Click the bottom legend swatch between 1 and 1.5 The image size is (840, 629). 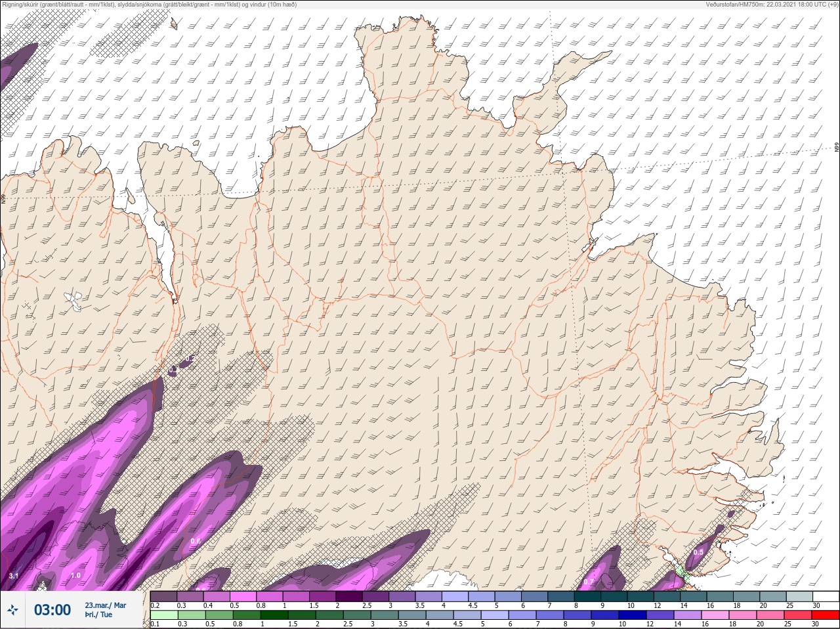[x=274, y=615]
